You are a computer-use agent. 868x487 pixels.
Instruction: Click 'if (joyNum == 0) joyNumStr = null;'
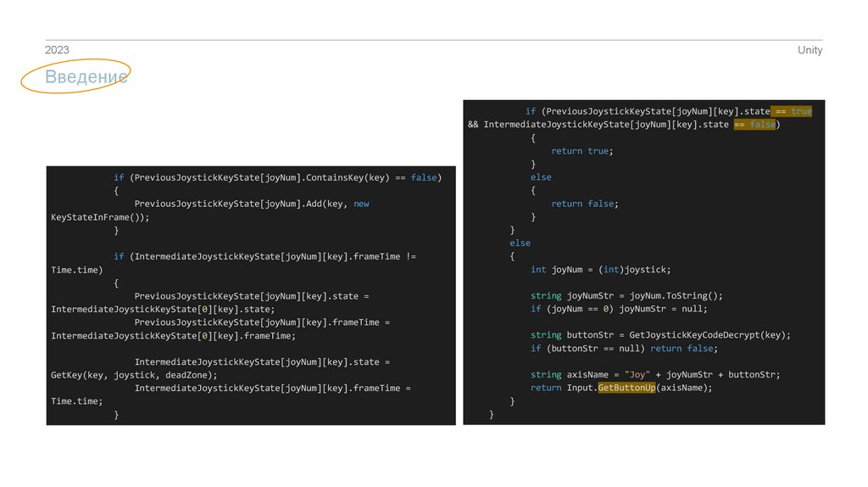[x=619, y=309]
